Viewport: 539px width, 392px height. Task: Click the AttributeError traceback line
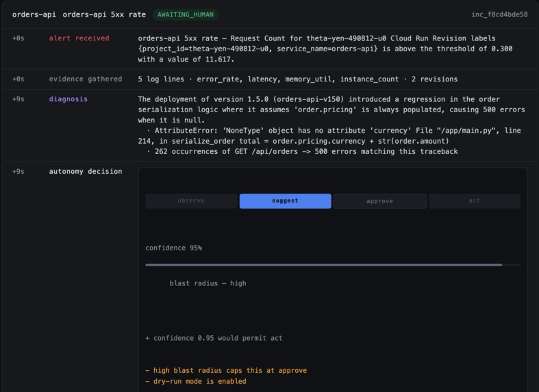click(x=330, y=135)
